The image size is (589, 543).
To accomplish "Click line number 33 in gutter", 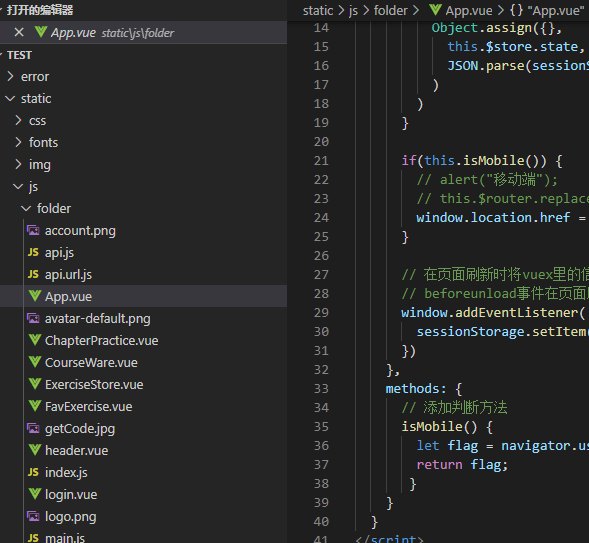I will pyautogui.click(x=321, y=389).
